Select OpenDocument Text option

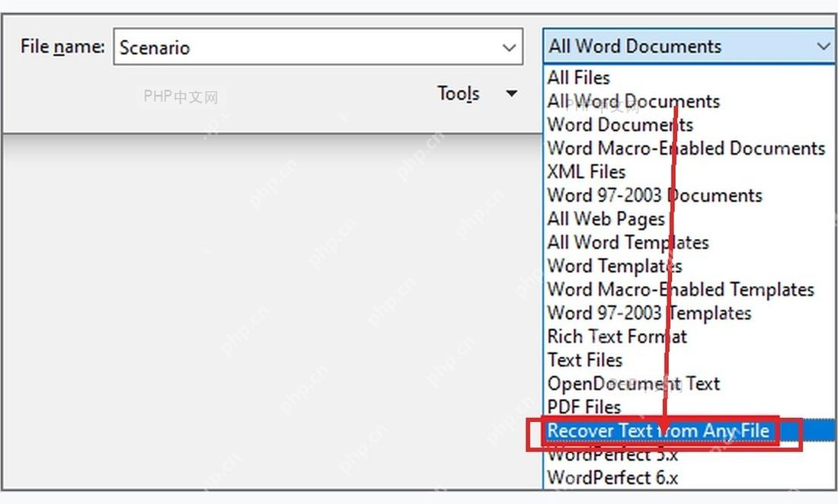689,384
